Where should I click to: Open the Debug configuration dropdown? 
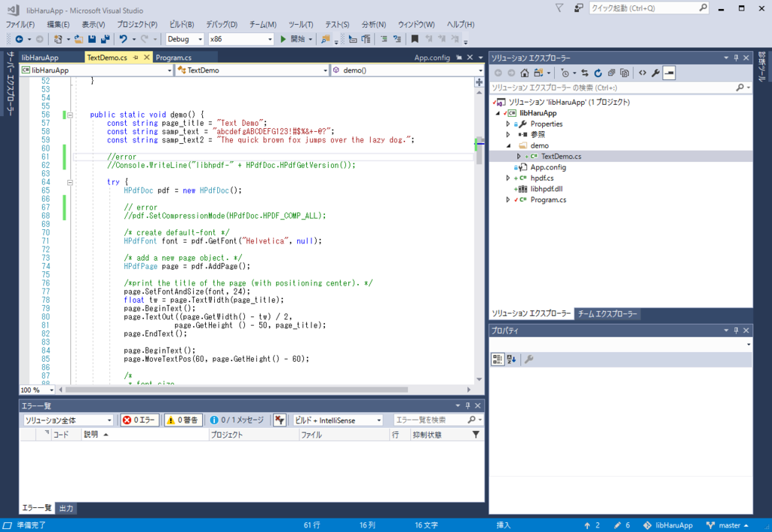(x=185, y=39)
